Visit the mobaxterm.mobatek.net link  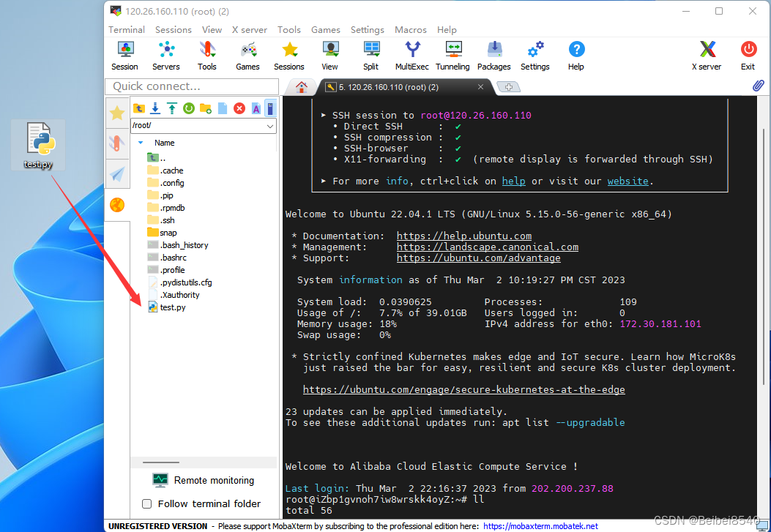pos(540,525)
